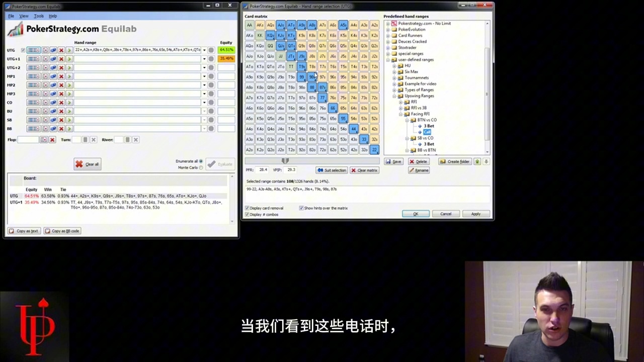Clear the SB row with its red X
644x362 pixels.
(61, 120)
